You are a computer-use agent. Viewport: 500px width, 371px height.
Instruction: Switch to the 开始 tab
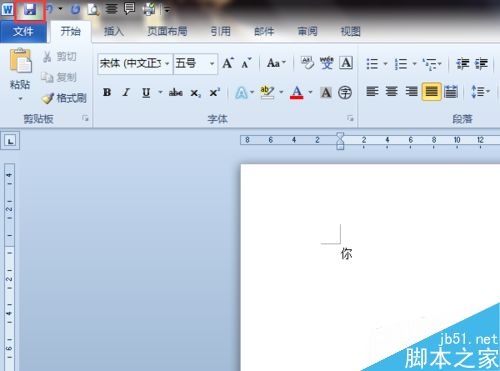70,32
